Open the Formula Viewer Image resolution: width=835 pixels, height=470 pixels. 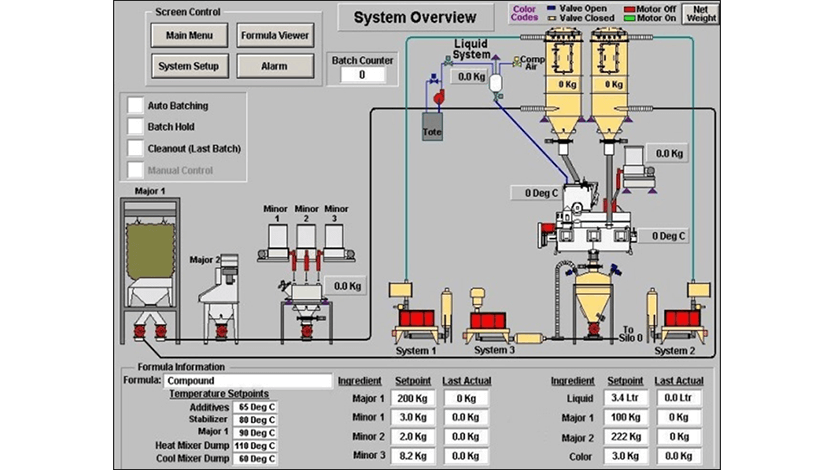pos(275,36)
